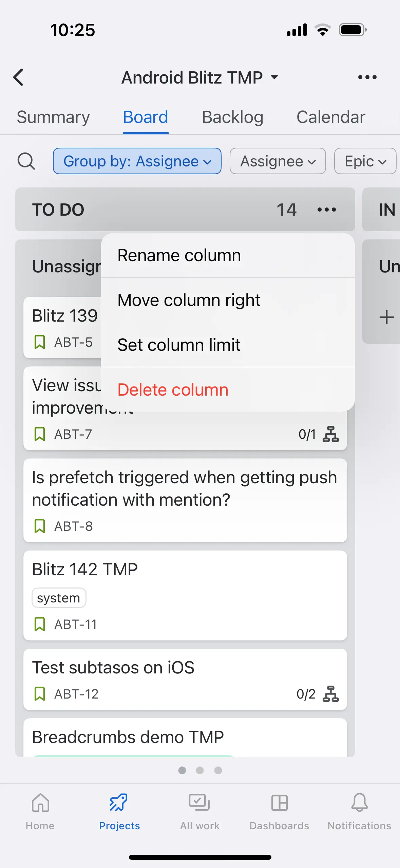Tap the plus to add issue in next column

387,317
